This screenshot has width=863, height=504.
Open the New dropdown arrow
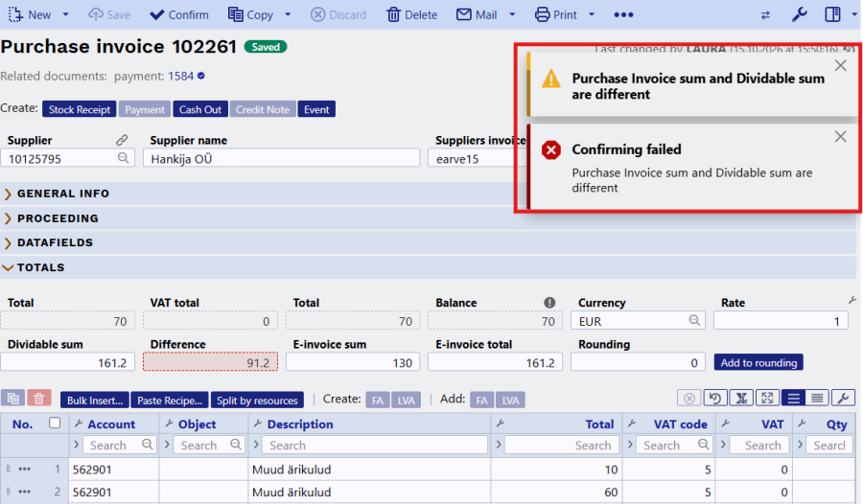(65, 15)
